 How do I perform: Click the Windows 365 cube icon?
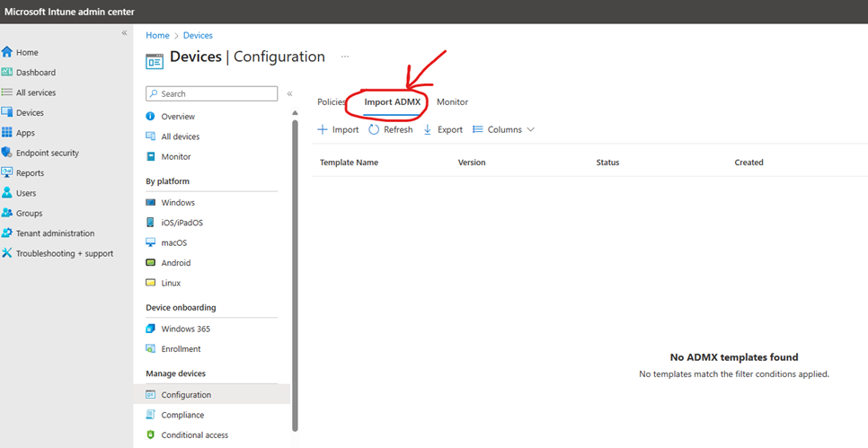click(150, 329)
